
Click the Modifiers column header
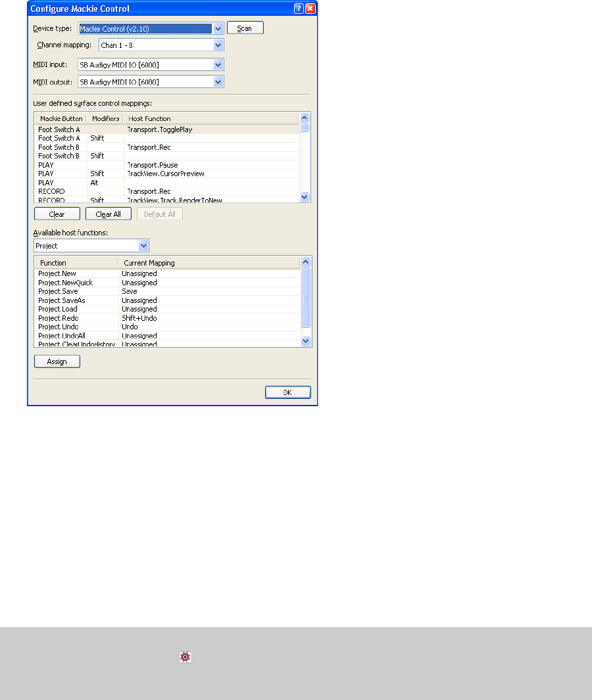pyautogui.click(x=105, y=118)
